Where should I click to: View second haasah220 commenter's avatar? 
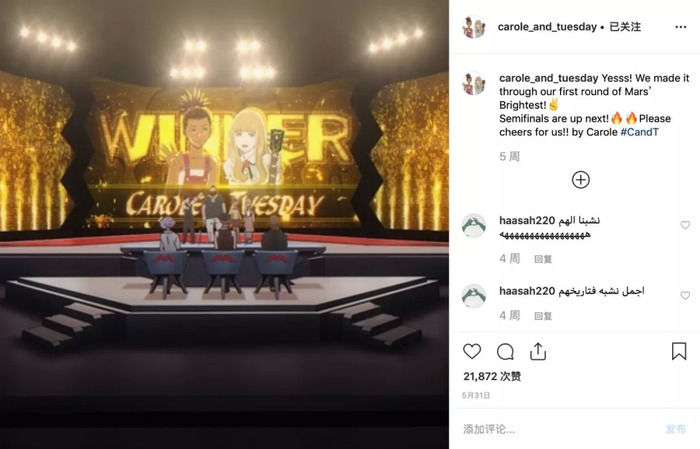tap(474, 296)
